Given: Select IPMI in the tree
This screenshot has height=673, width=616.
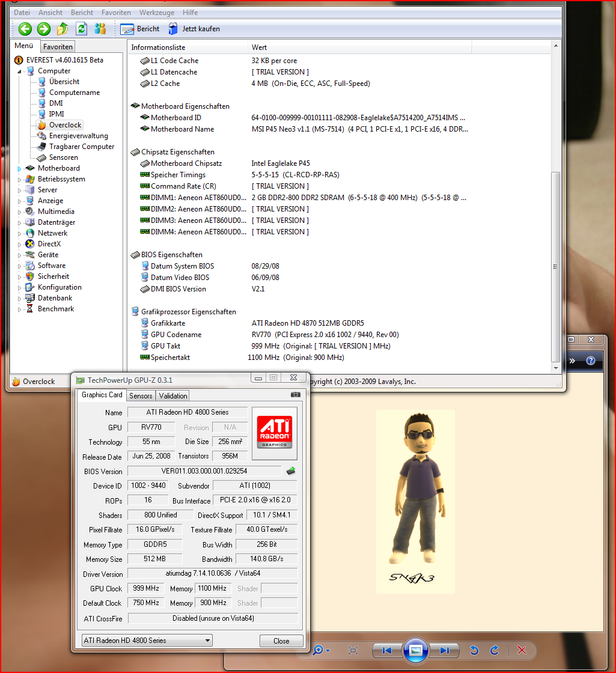Looking at the screenshot, I should (x=56, y=114).
